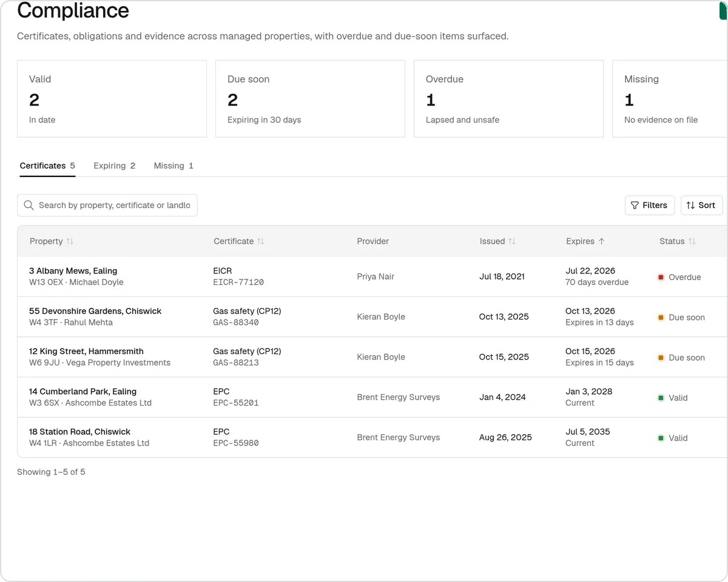Click Kieran Boyle in Devonshire Gardens row
This screenshot has height=582, width=728.
pos(381,316)
